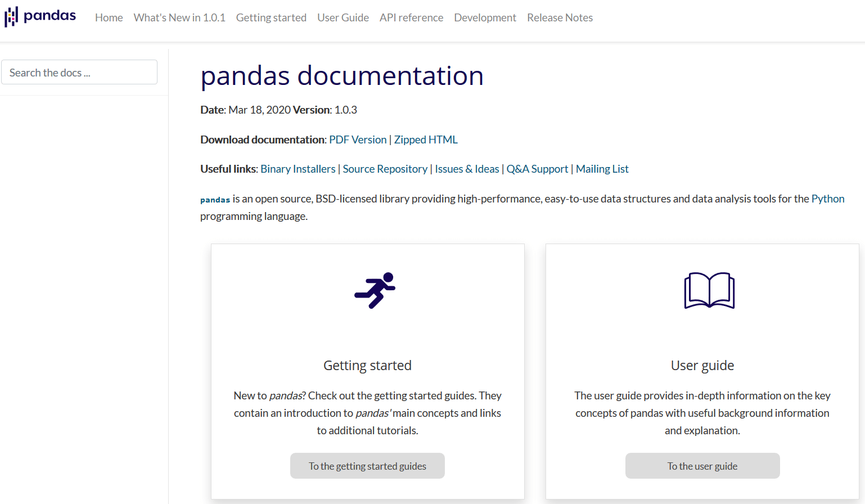This screenshot has width=865, height=504.
Task: Click the User guide card heading
Action: (x=702, y=366)
